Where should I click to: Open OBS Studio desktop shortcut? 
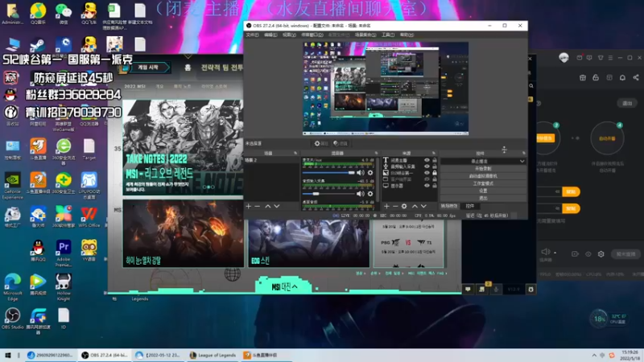click(x=13, y=319)
